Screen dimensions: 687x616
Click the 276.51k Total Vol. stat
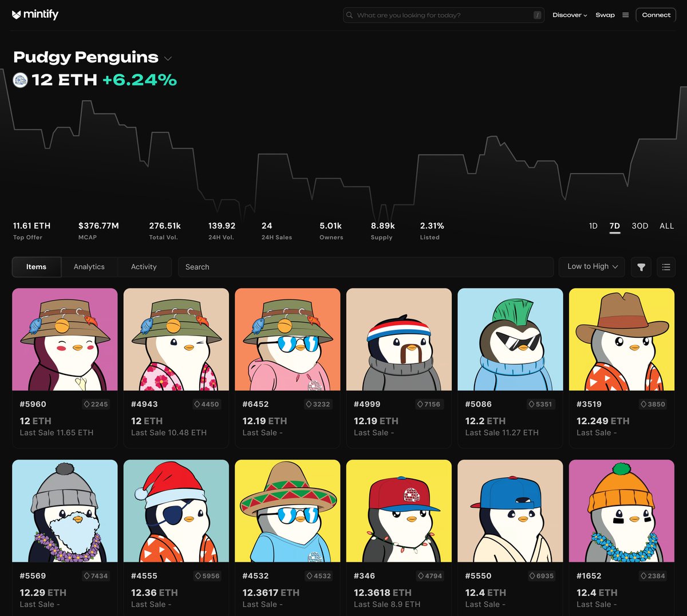point(165,231)
